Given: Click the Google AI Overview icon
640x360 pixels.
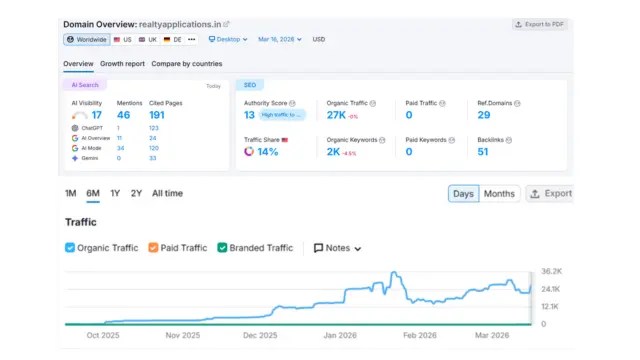Looking at the screenshot, I should point(75,138).
